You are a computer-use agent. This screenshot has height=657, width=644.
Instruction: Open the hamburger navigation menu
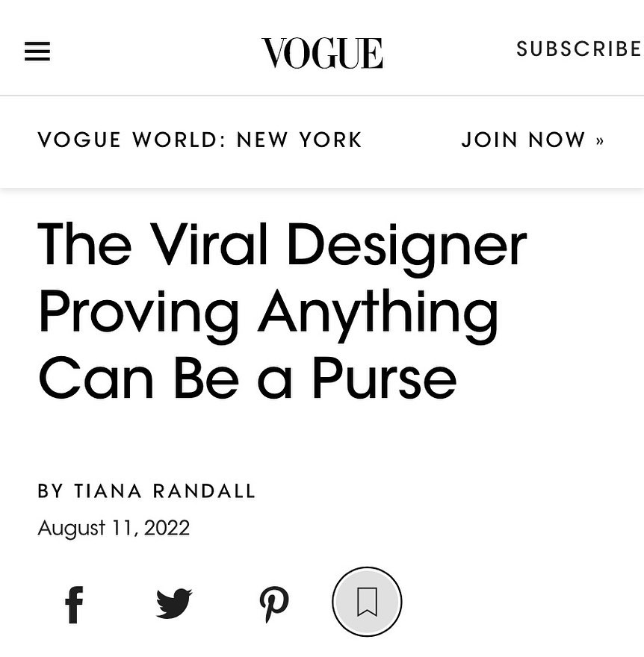pos(37,52)
